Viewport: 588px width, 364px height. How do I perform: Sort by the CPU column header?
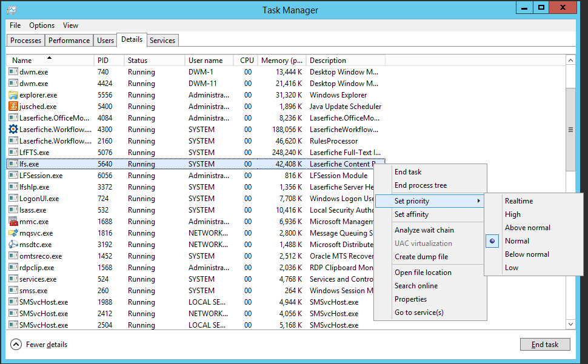(246, 61)
